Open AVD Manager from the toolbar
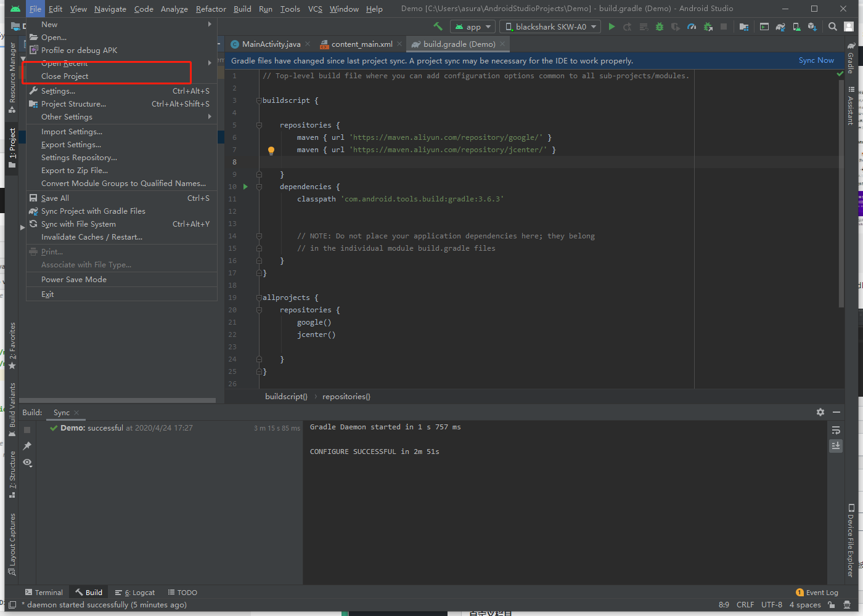863x616 pixels. pyautogui.click(x=796, y=26)
